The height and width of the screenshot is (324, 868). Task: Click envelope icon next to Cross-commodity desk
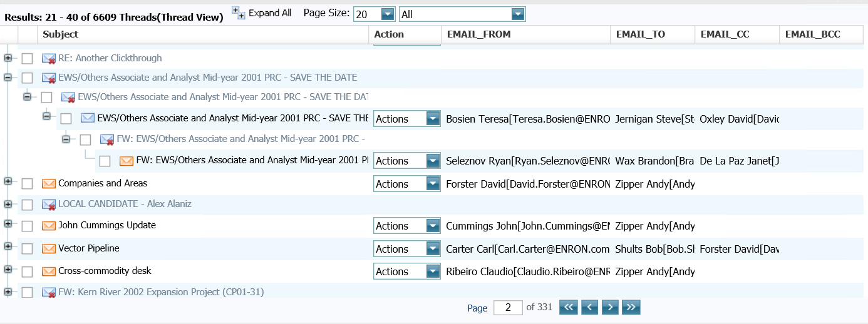coord(49,271)
